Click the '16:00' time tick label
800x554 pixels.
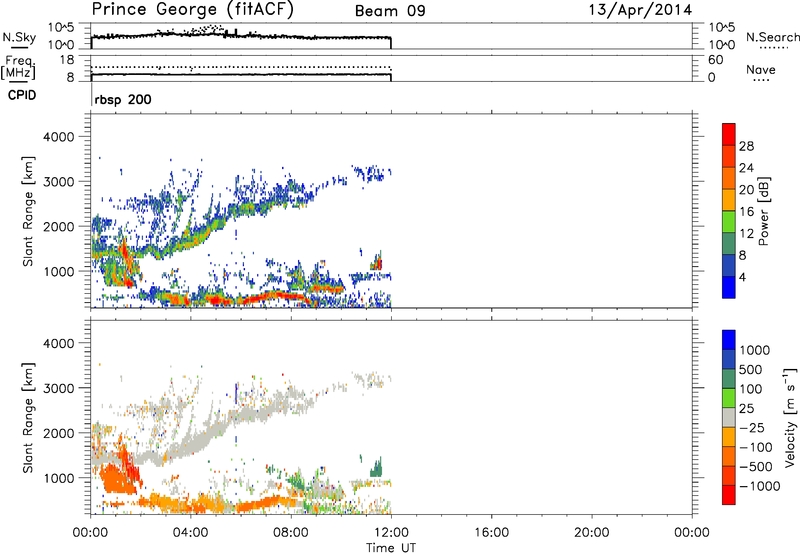pos(491,533)
